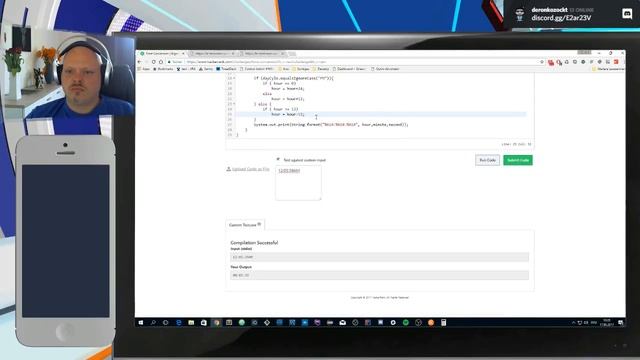The image size is (640, 360).
Task: Bookmark the page with the star icon
Action: point(542,62)
